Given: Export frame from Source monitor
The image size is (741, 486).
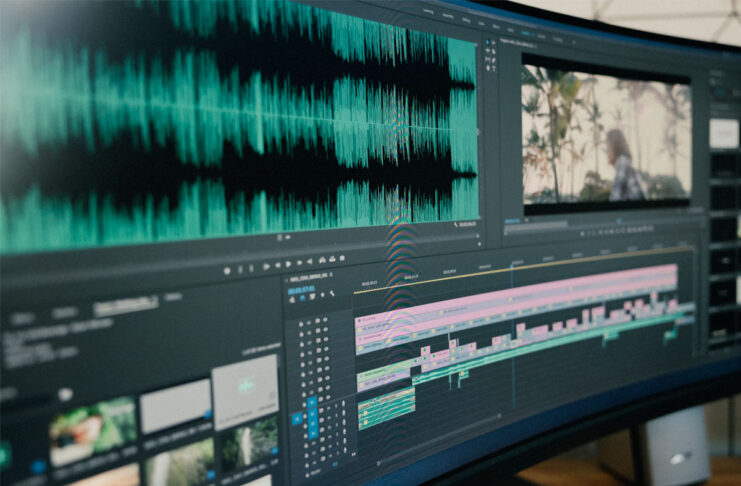Looking at the screenshot, I should coord(342,258).
